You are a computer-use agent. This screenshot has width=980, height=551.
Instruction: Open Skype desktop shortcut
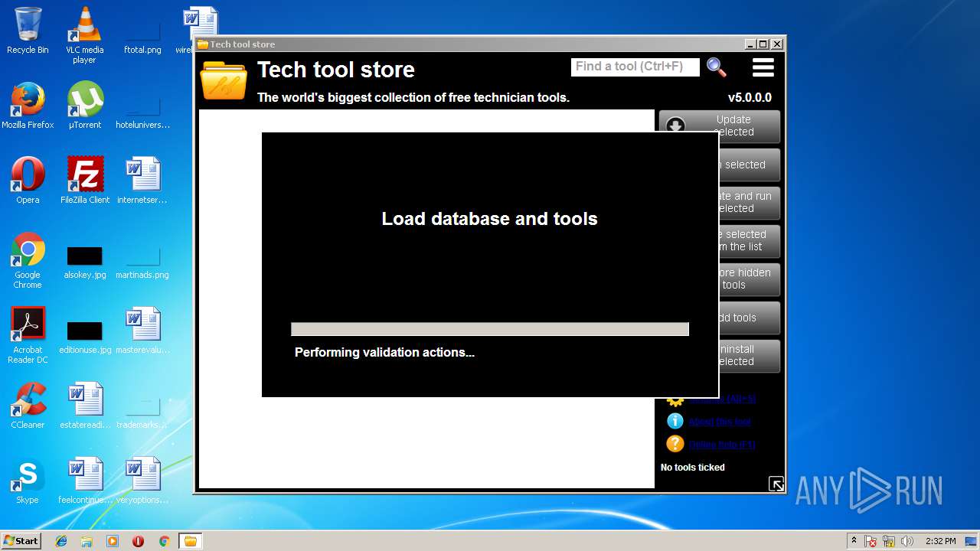coord(28,481)
